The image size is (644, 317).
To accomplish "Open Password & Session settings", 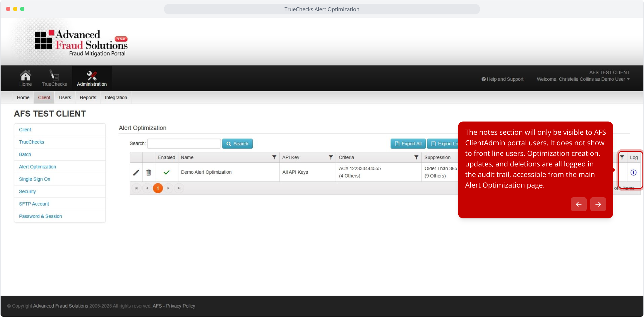I will point(60,216).
